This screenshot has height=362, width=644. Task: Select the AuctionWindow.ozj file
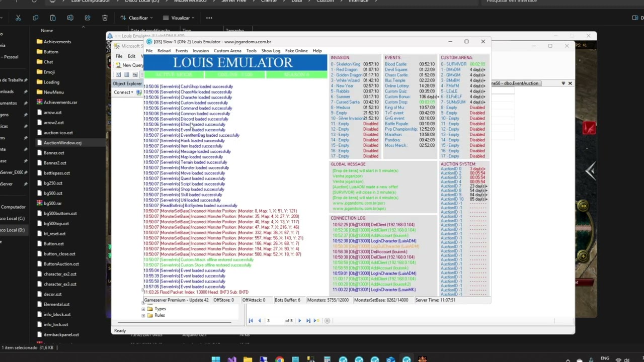(x=62, y=143)
